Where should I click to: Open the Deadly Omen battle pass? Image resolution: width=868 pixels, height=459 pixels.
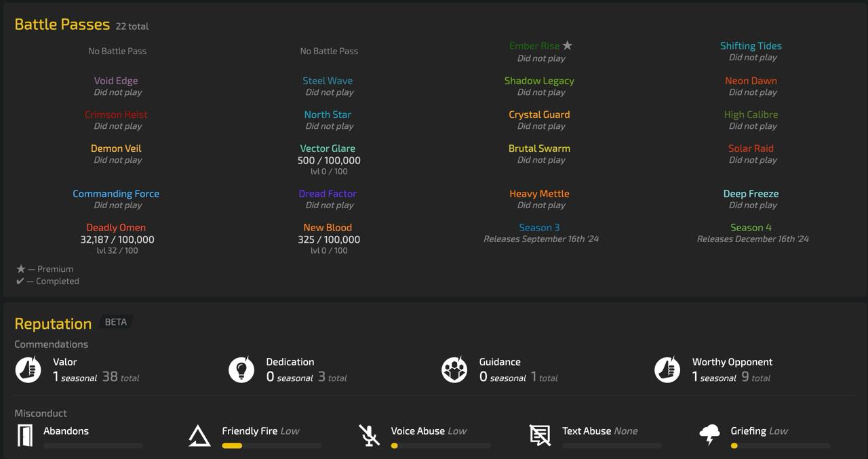click(x=116, y=228)
